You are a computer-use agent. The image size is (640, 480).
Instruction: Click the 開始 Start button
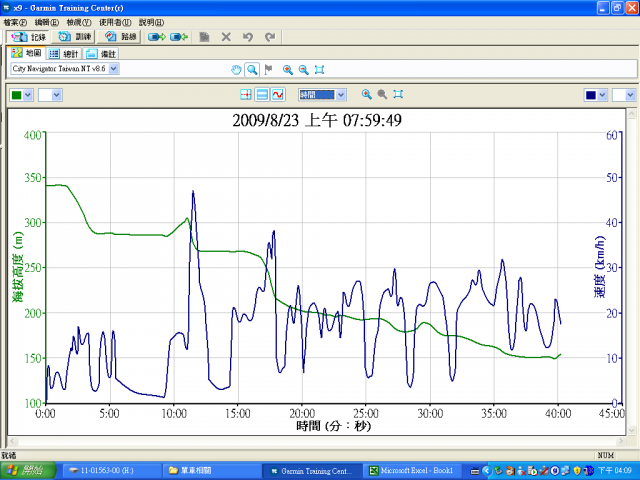click(x=28, y=471)
